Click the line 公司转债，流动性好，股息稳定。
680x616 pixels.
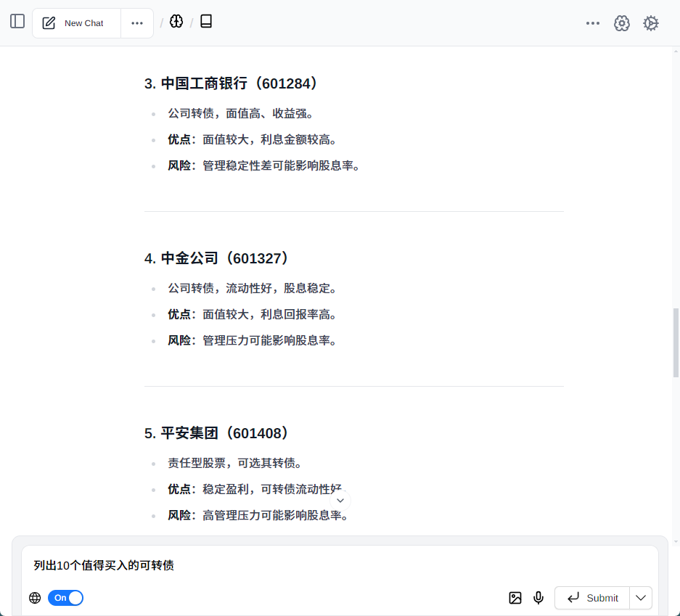(252, 288)
